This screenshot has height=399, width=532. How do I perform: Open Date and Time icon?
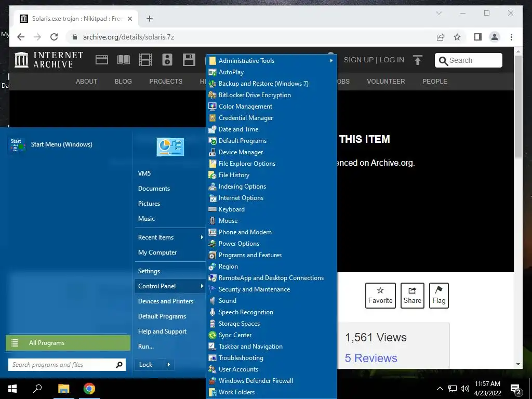[x=212, y=129]
